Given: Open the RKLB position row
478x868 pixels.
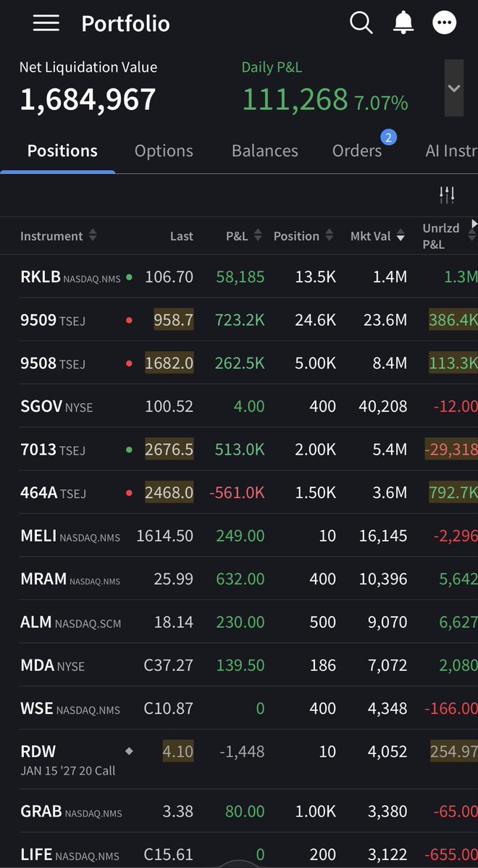Looking at the screenshot, I should 239,277.
